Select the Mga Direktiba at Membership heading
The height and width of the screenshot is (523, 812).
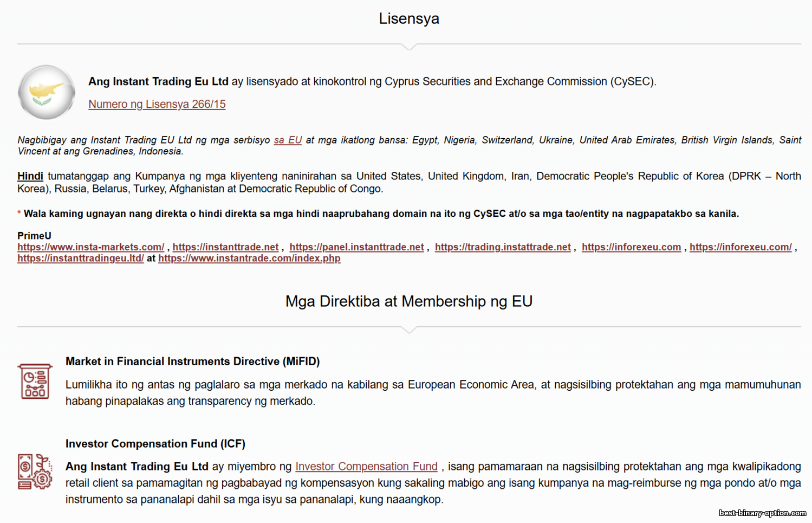(x=409, y=301)
